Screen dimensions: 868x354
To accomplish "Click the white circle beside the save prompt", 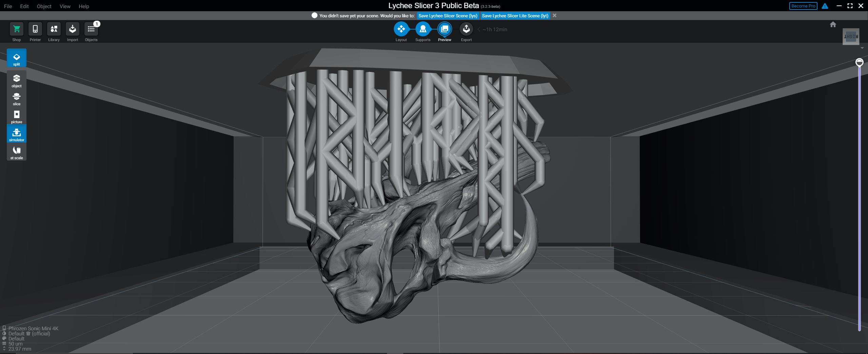I will pyautogui.click(x=314, y=16).
